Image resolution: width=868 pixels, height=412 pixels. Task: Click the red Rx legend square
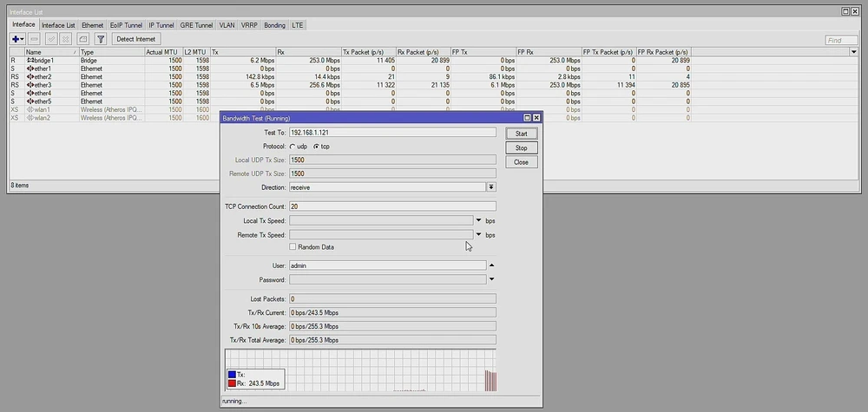pos(232,383)
